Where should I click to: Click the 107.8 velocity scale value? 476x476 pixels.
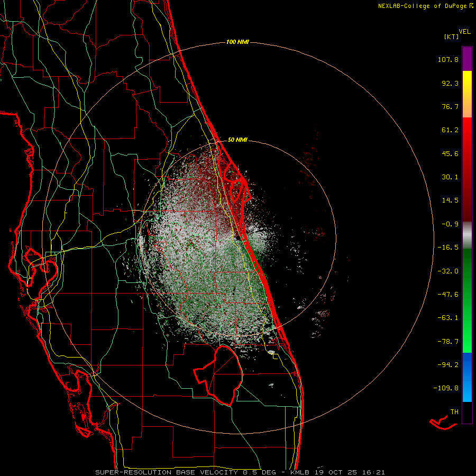pos(448,59)
